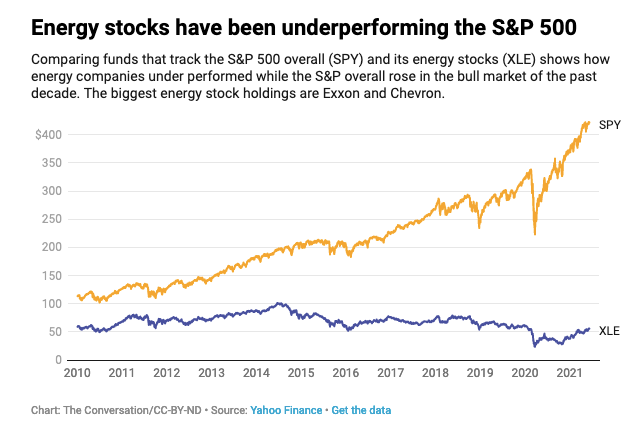The image size is (639, 424).
Task: Click the 2014 x-axis label
Action: pos(256,373)
